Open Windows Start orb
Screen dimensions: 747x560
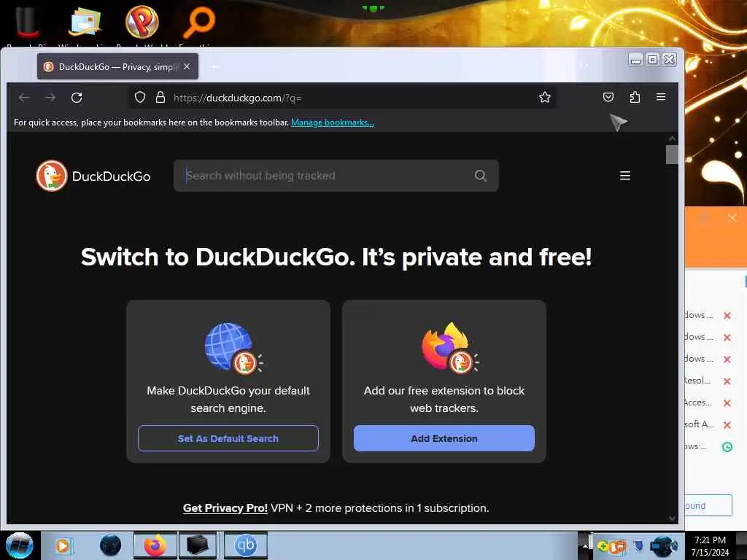[x=20, y=545]
